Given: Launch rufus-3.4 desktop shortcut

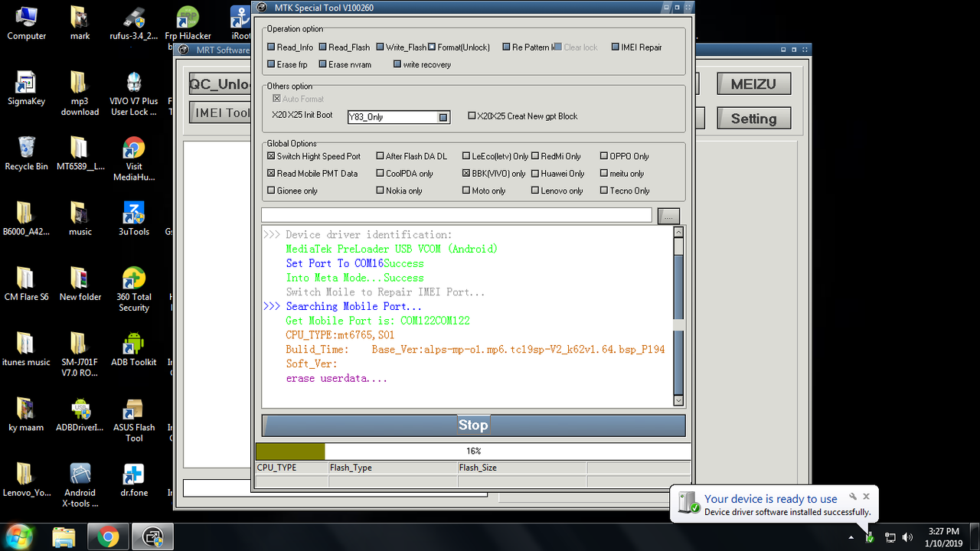Looking at the screenshot, I should [134, 23].
